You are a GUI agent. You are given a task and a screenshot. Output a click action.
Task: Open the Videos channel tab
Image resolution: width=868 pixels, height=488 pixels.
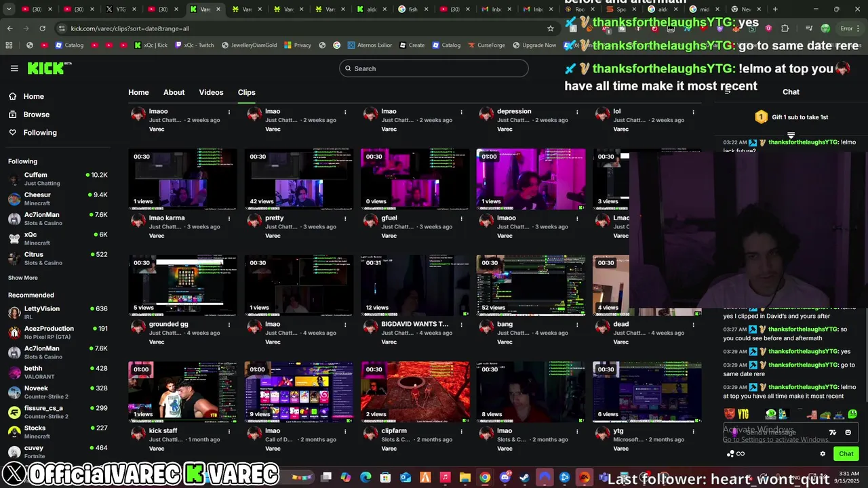[211, 92]
